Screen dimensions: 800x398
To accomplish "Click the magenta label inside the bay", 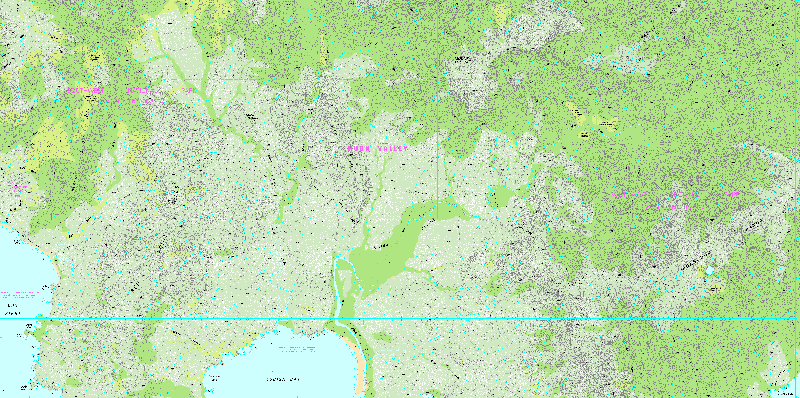I will (x=297, y=350).
